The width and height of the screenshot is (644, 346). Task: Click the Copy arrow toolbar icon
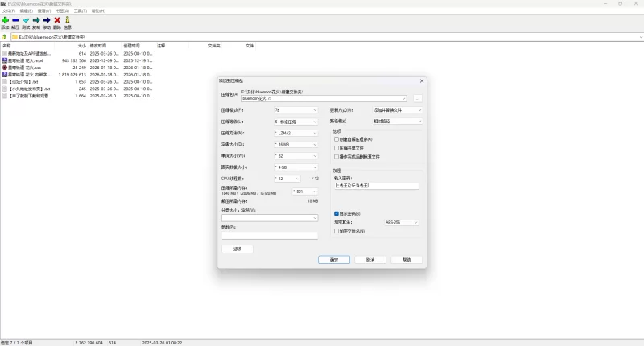(36, 20)
